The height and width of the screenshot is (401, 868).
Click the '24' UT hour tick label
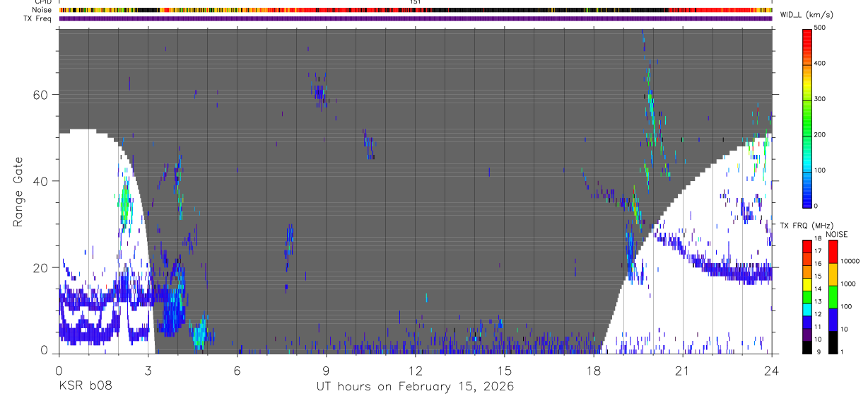(772, 370)
